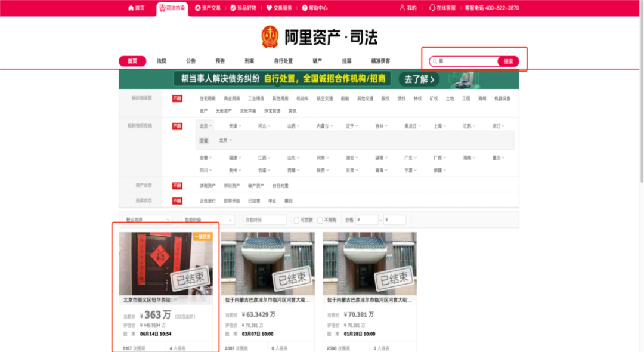Filter by 机器设备 type
644x352 pixels.
pyautogui.click(x=502, y=98)
